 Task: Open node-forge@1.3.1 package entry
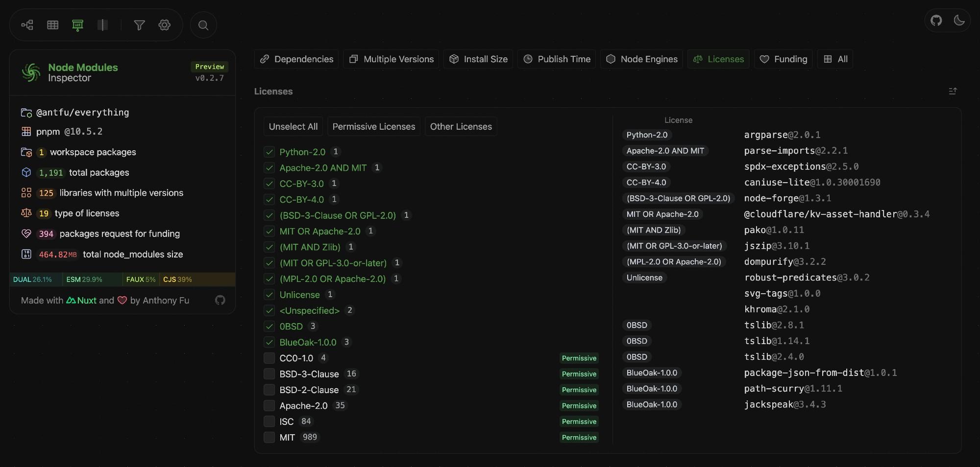(x=787, y=198)
